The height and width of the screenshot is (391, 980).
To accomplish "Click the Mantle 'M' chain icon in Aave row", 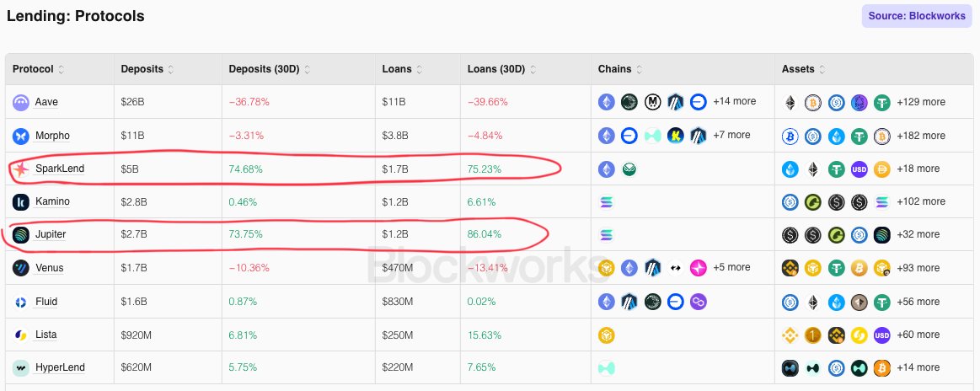I will [x=652, y=102].
